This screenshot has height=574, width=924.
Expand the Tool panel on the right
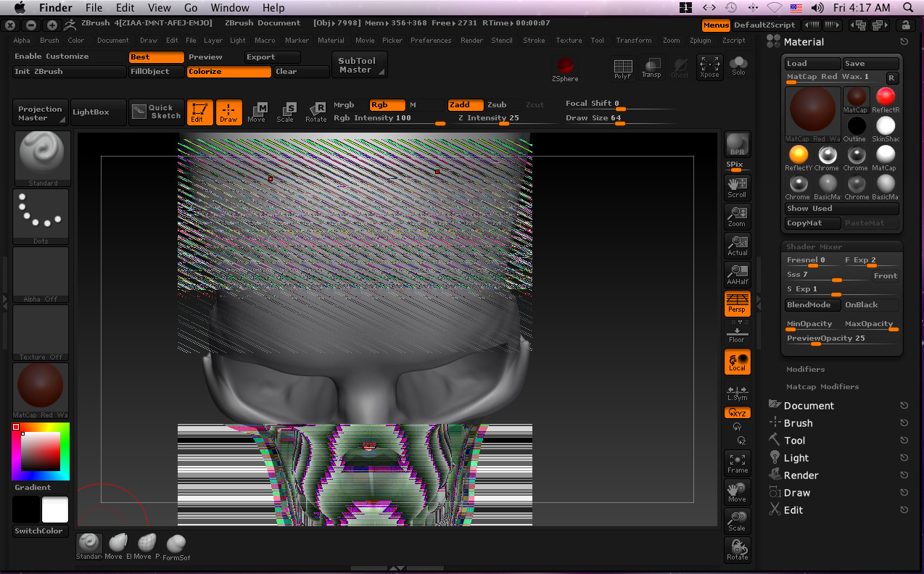(794, 440)
